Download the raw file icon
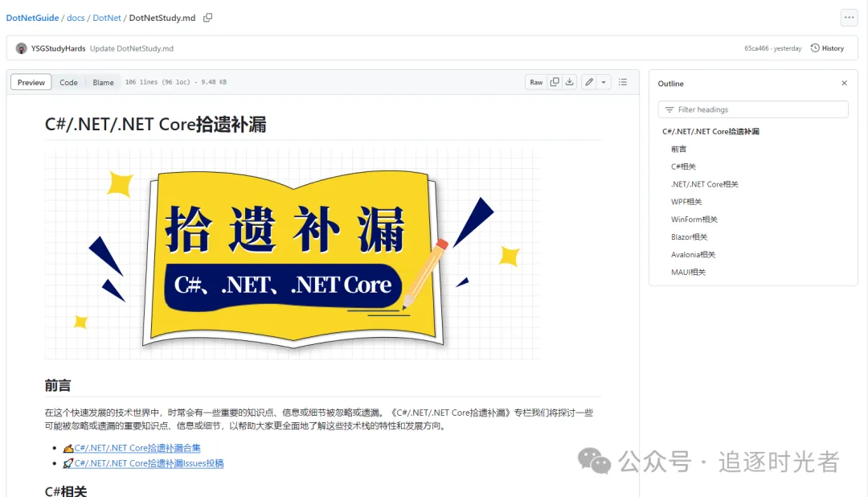 (x=569, y=82)
